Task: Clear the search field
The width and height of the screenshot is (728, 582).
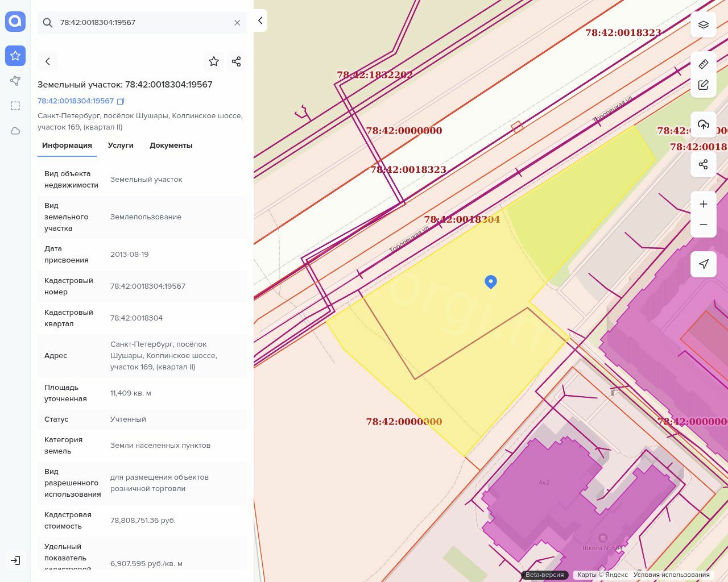Action: coord(237,23)
